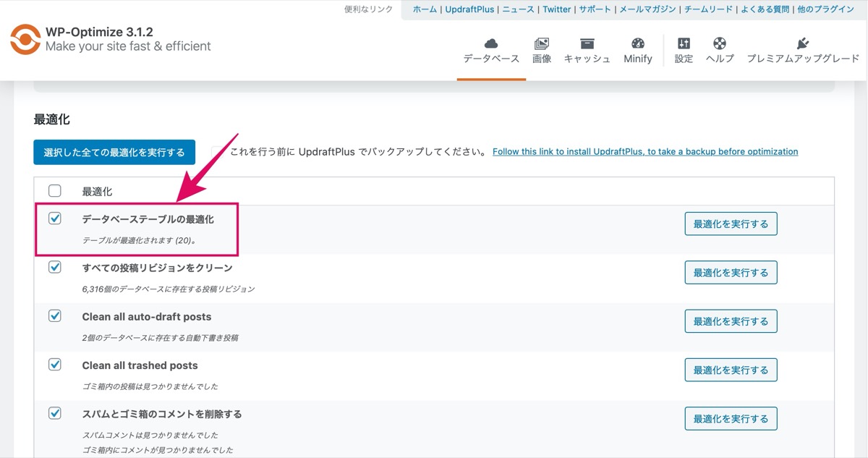The width and height of the screenshot is (868, 458).
Task: Run optimization for データベーステーブルの最適化 row
Action: coord(731,224)
